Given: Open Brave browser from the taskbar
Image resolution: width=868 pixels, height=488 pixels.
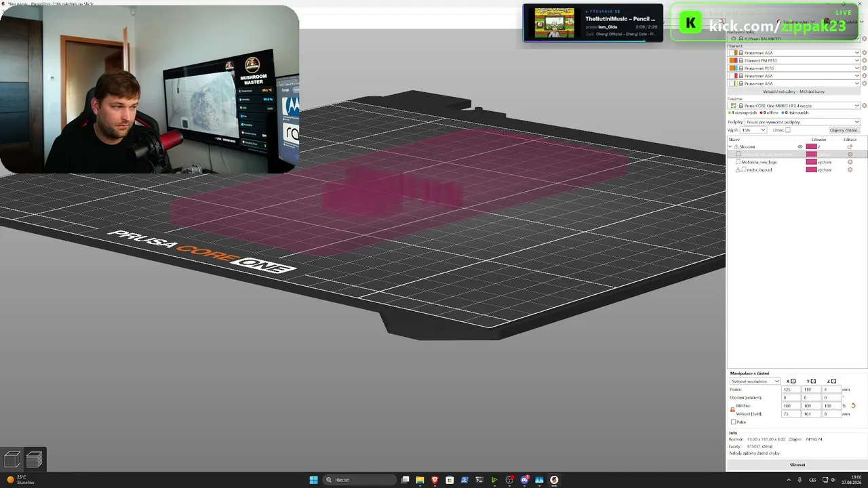Looking at the screenshot, I should [x=435, y=480].
